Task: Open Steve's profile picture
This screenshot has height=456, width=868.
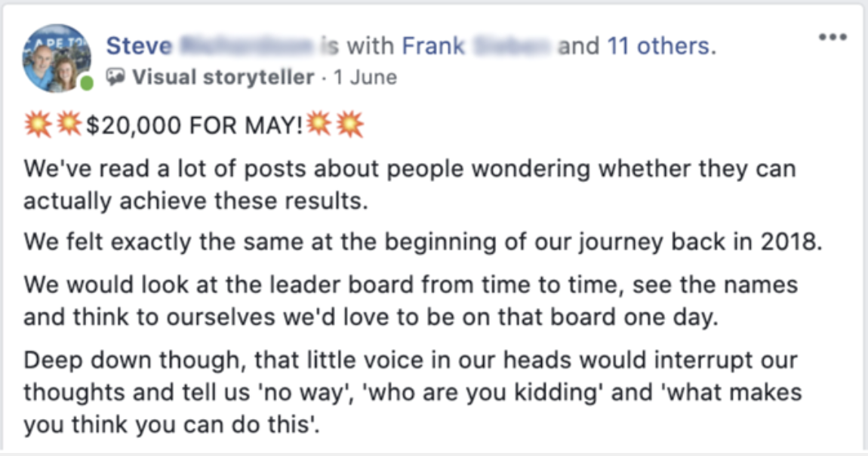Action: [x=57, y=57]
